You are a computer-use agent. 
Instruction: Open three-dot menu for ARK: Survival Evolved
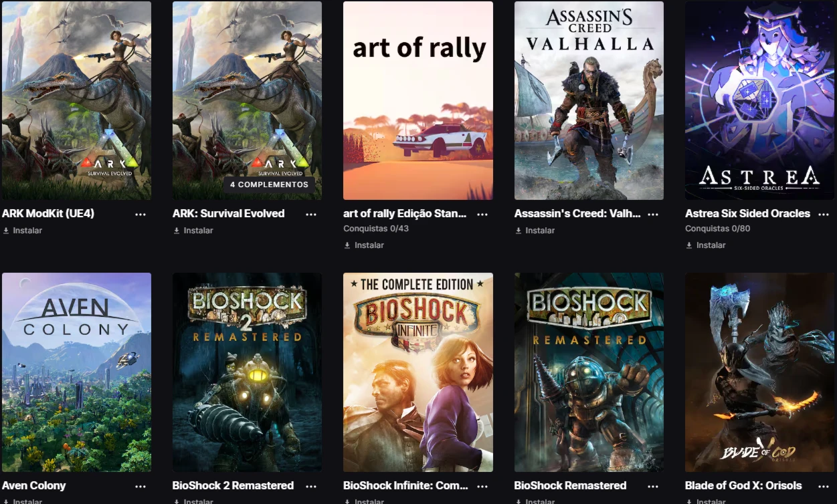click(311, 214)
